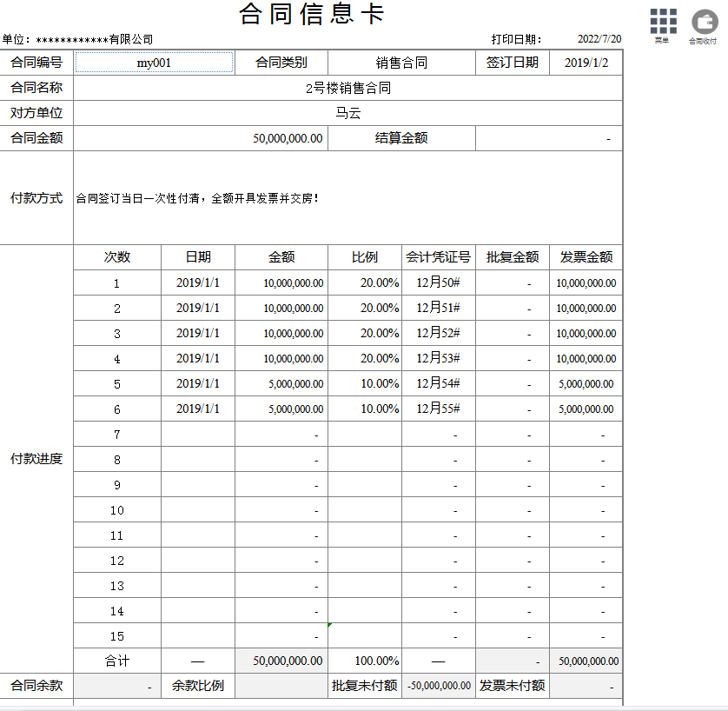Open 合同收付 via the wallet icon
This screenshot has width=728, height=711.
(x=703, y=20)
